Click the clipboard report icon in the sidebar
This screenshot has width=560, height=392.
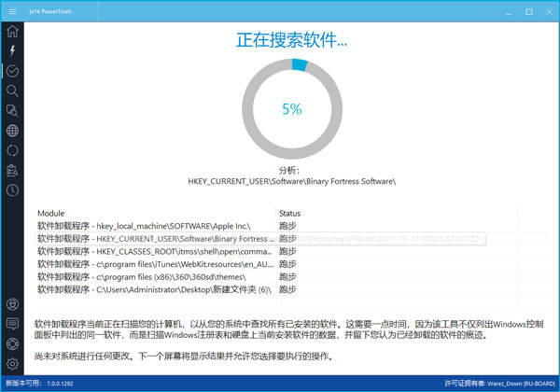coord(12,171)
